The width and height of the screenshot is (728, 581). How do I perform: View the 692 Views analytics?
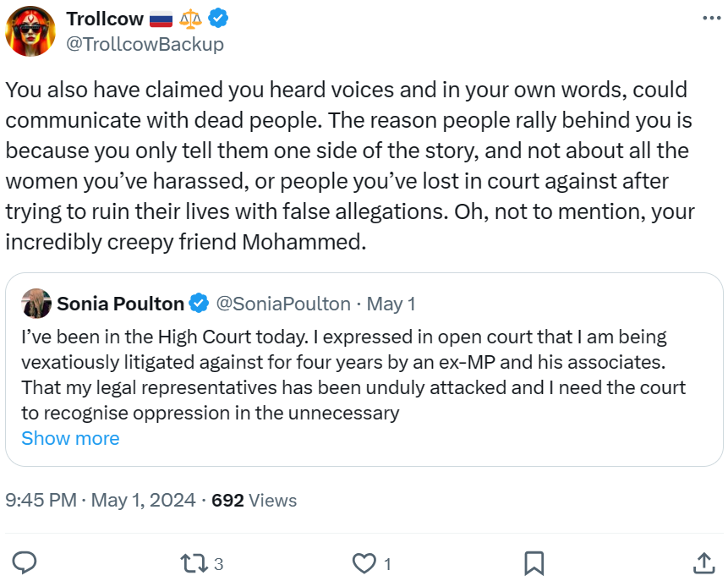(x=254, y=500)
